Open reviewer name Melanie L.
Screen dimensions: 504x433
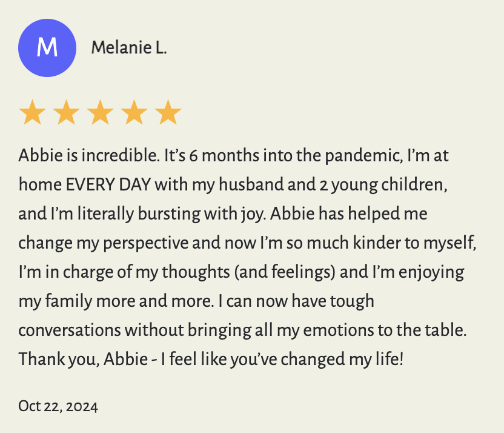[128, 47]
